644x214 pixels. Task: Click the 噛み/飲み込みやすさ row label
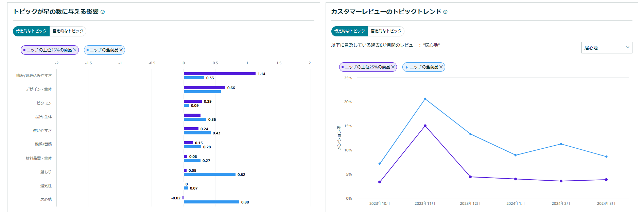pos(34,76)
